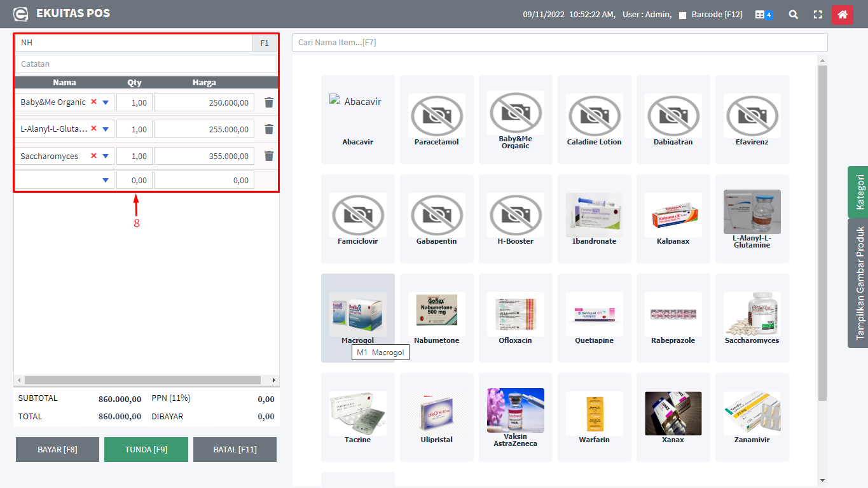The width and height of the screenshot is (868, 488).
Task: Click the search magnifier icon in header
Action: pyautogui.click(x=793, y=14)
